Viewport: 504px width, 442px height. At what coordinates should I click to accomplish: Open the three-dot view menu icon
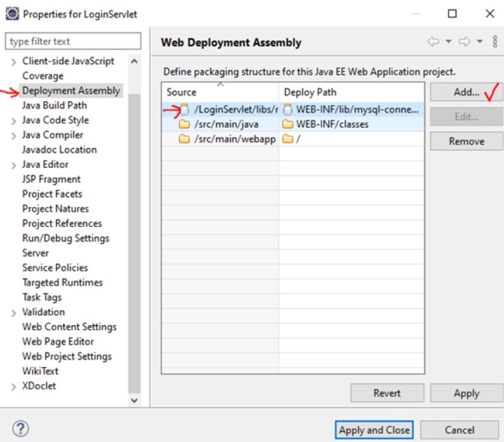tap(495, 42)
